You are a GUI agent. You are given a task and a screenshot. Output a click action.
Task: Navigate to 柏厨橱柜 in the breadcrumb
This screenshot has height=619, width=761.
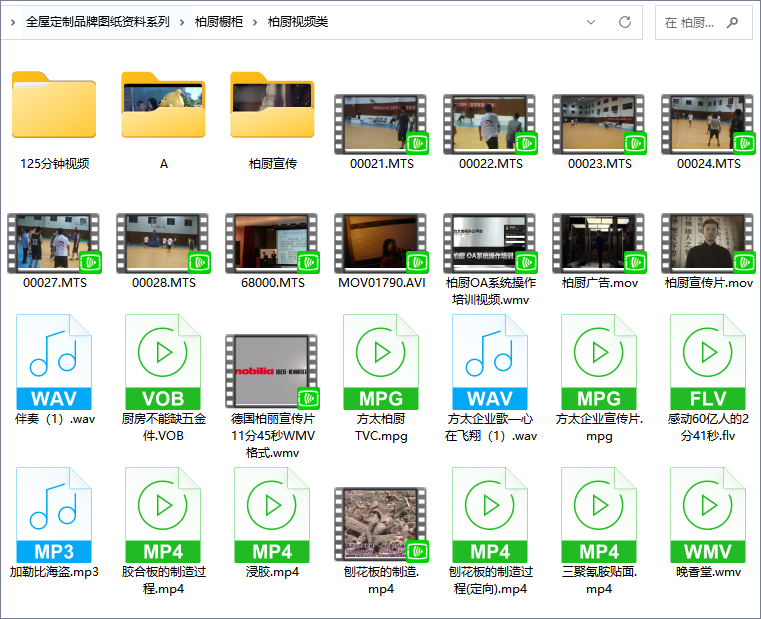[x=219, y=22]
